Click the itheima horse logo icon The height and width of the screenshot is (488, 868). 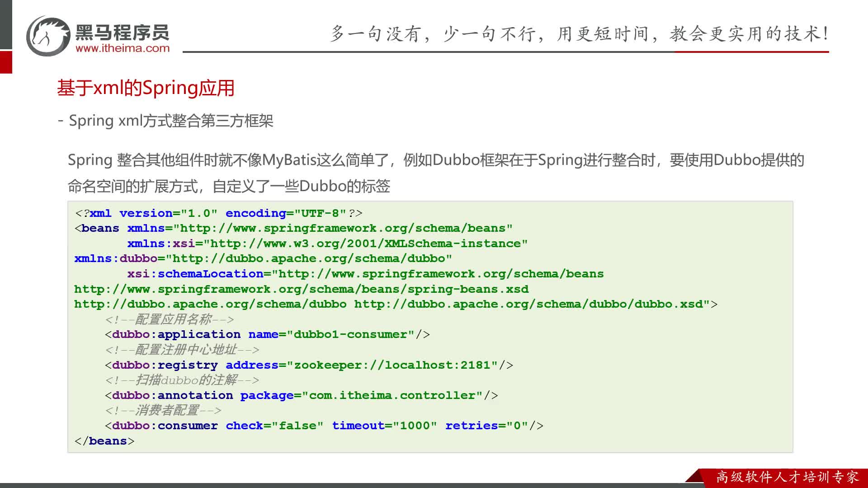(x=48, y=36)
